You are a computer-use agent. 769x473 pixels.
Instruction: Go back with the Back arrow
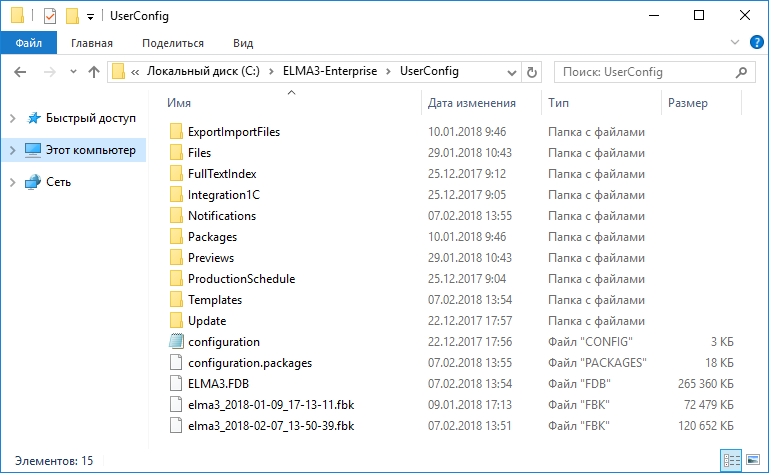(20, 72)
